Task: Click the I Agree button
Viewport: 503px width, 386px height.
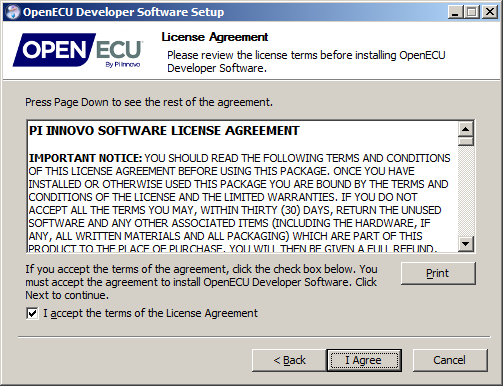Action: point(364,360)
